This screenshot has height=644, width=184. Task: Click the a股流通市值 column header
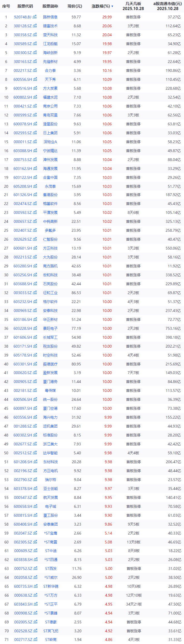pos(168,6)
